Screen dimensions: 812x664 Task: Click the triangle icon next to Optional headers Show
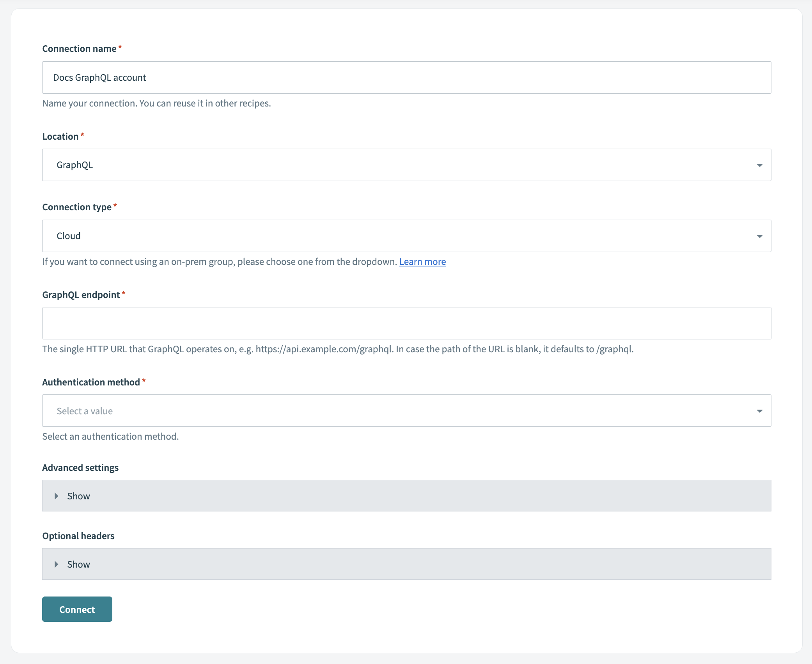pyautogui.click(x=57, y=564)
